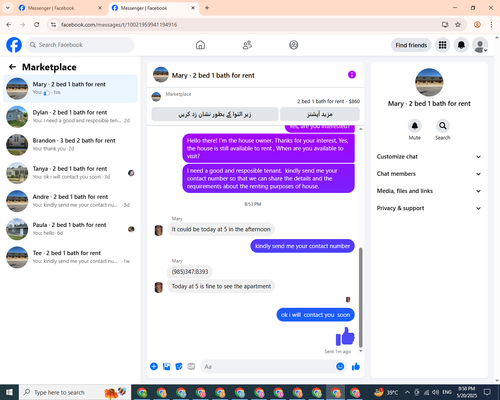The width and height of the screenshot is (500, 400).
Task: Click the large thumbs-up sent message
Action: (345, 336)
